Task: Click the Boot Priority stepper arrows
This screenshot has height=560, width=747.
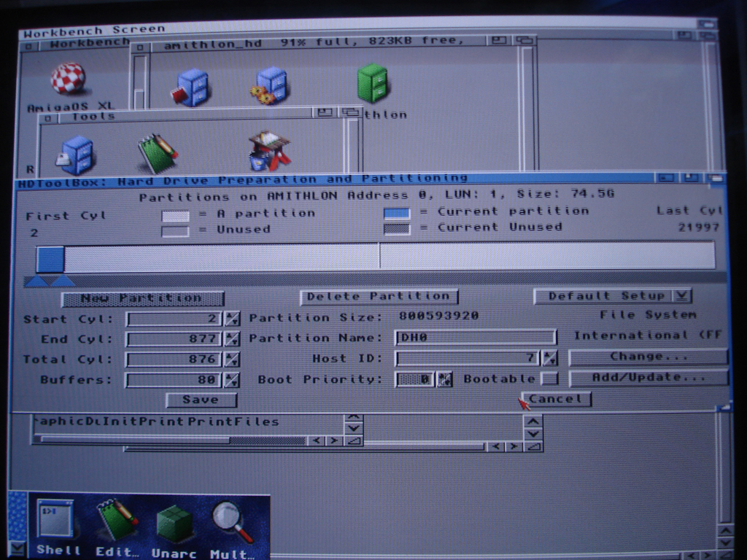Action: [444, 379]
